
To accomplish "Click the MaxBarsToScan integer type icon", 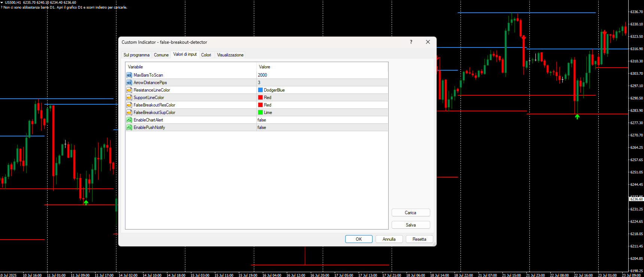I will tap(129, 75).
